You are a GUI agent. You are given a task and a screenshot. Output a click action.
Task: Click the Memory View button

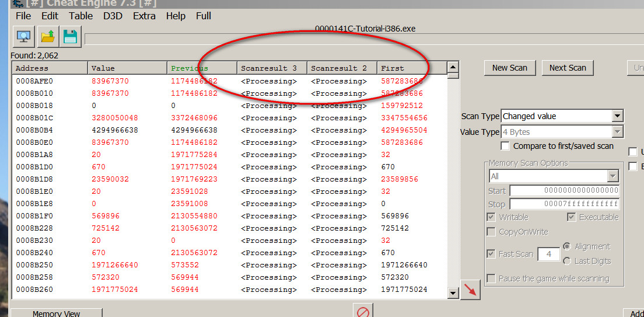coord(56,313)
